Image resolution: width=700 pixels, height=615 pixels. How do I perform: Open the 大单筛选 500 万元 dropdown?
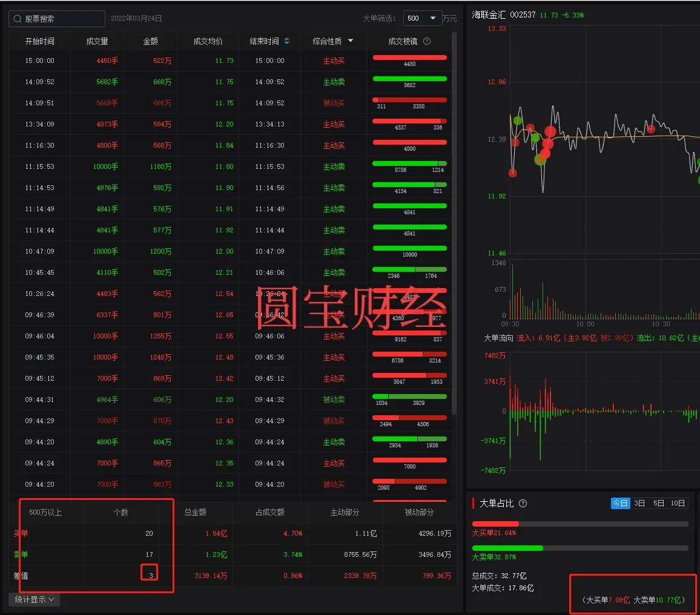point(422,18)
